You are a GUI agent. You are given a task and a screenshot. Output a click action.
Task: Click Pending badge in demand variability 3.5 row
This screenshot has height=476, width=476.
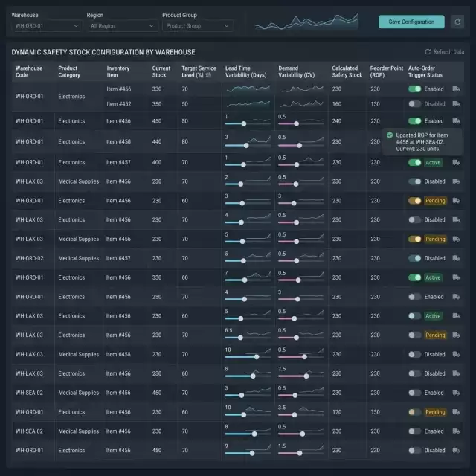[435, 412]
